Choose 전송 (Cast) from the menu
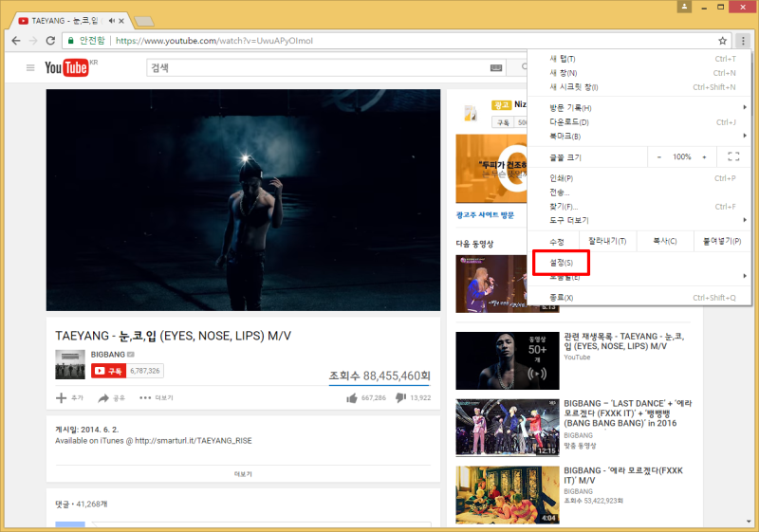This screenshot has width=759, height=532. pos(639,192)
